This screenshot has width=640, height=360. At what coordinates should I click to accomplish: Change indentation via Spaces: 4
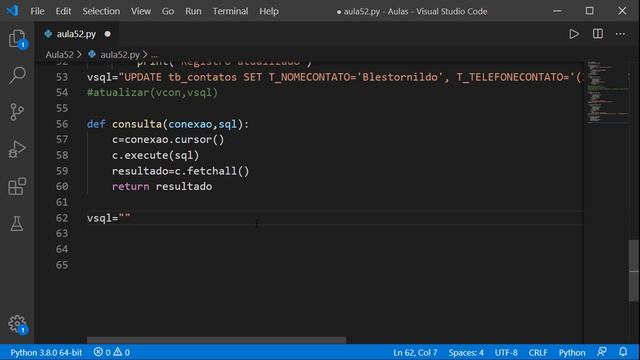(466, 352)
